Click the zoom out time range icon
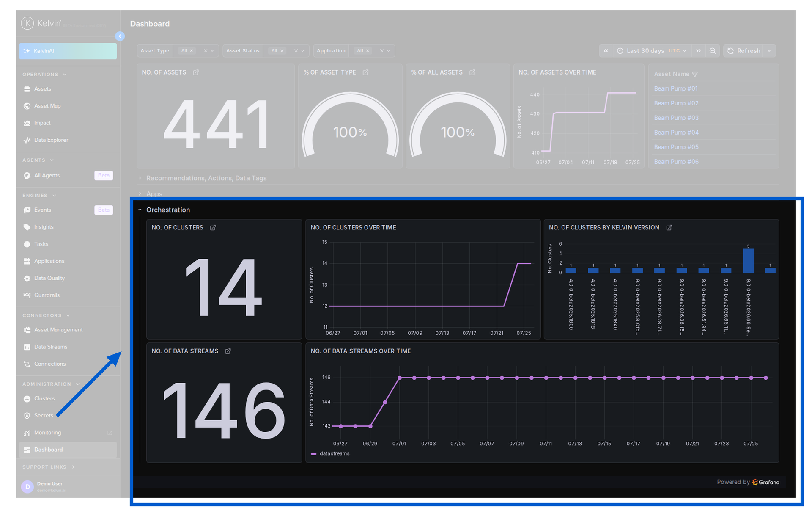This screenshot has width=812, height=508. (713, 51)
